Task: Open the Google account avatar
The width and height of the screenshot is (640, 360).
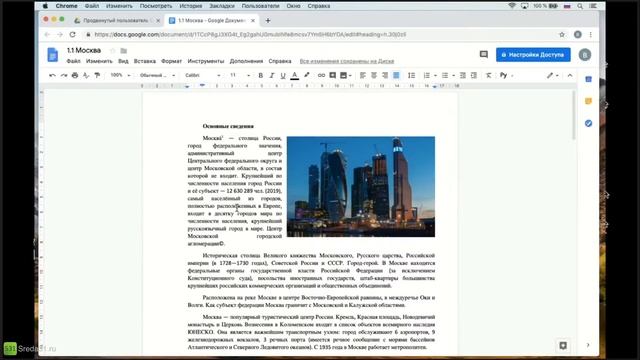Action: pyautogui.click(x=584, y=55)
